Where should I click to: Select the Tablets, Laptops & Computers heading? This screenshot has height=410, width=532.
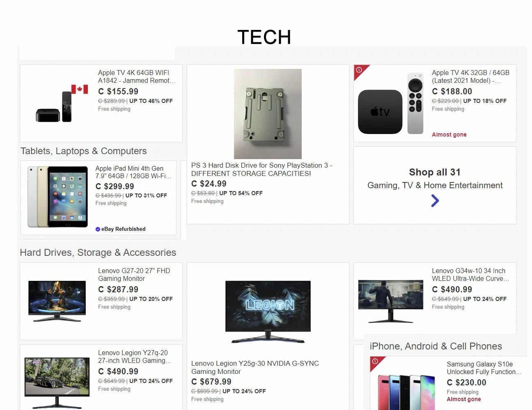point(83,151)
